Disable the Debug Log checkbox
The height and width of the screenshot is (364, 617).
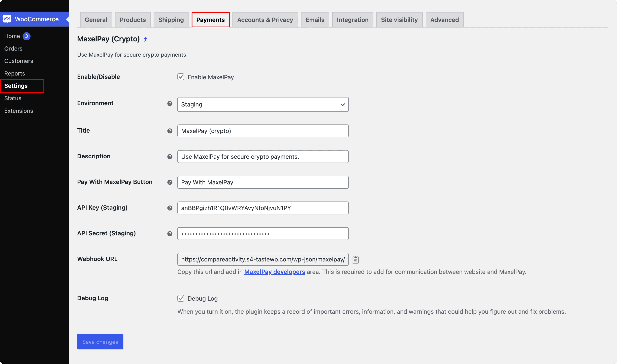click(181, 298)
